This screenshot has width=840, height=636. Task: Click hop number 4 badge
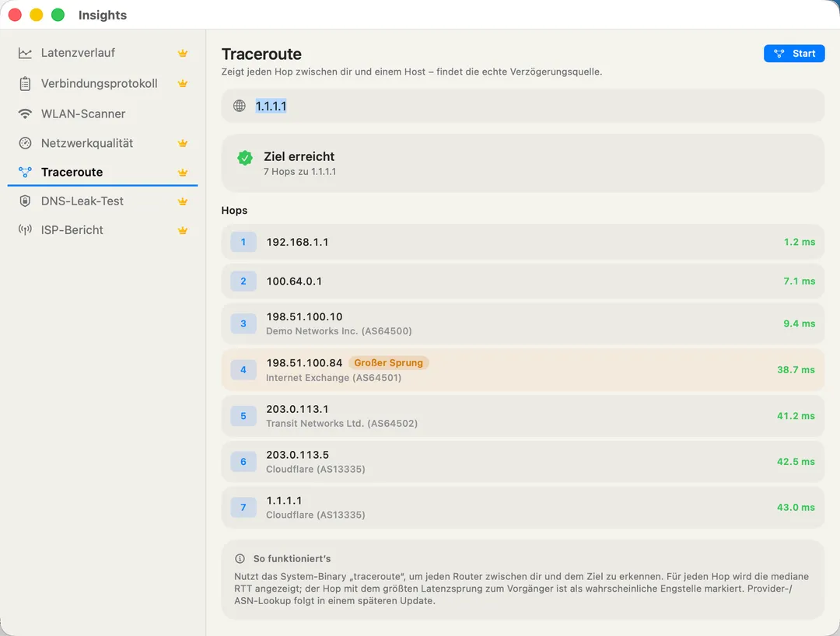point(243,370)
